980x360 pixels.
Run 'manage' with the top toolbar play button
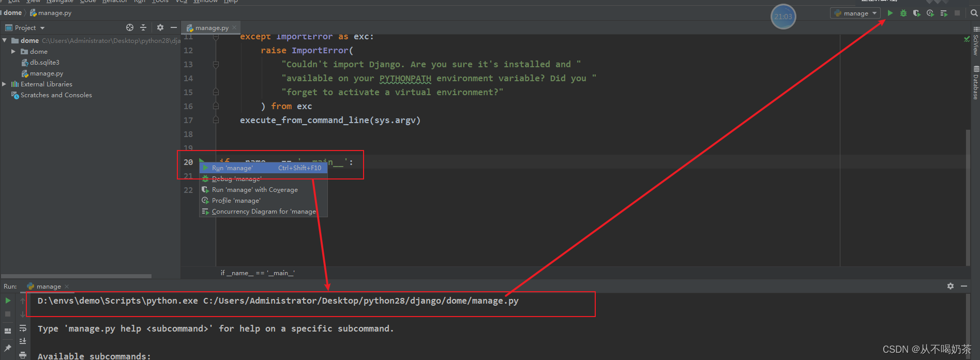(x=890, y=13)
